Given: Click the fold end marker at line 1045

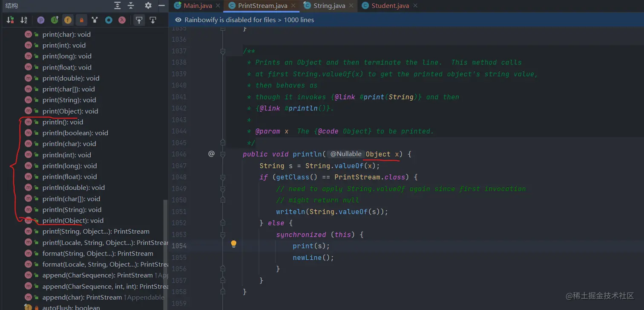Looking at the screenshot, I should [x=222, y=142].
